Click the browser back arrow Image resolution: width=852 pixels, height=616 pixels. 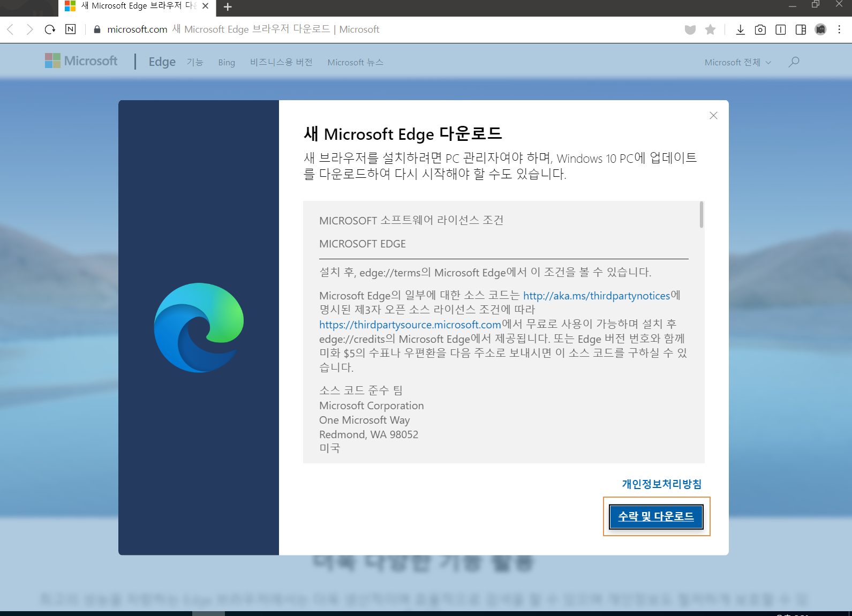pos(10,29)
